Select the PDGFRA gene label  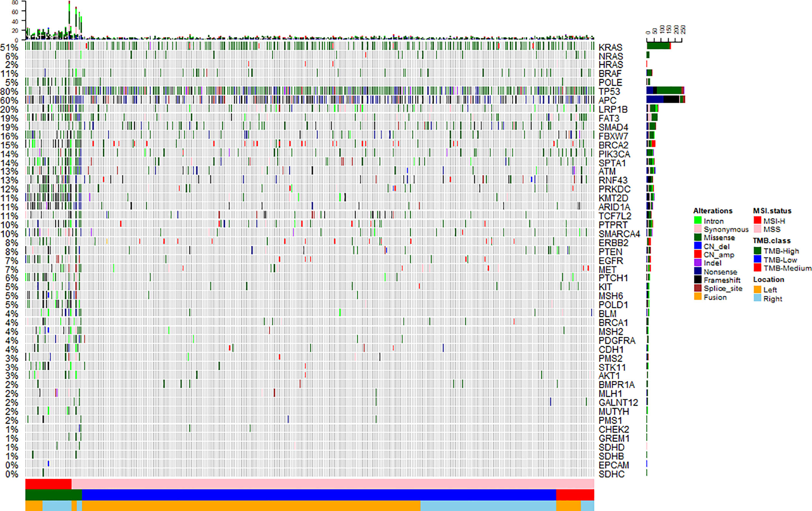(617, 341)
